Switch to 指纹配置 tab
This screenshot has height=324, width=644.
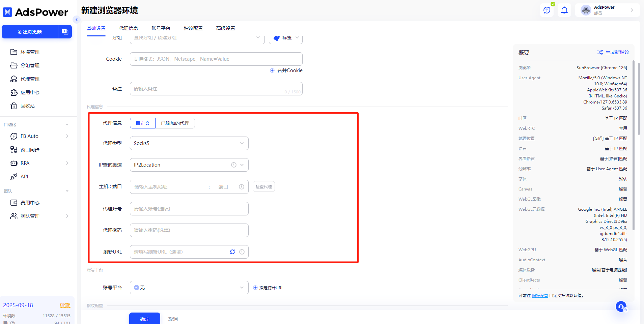193,28
